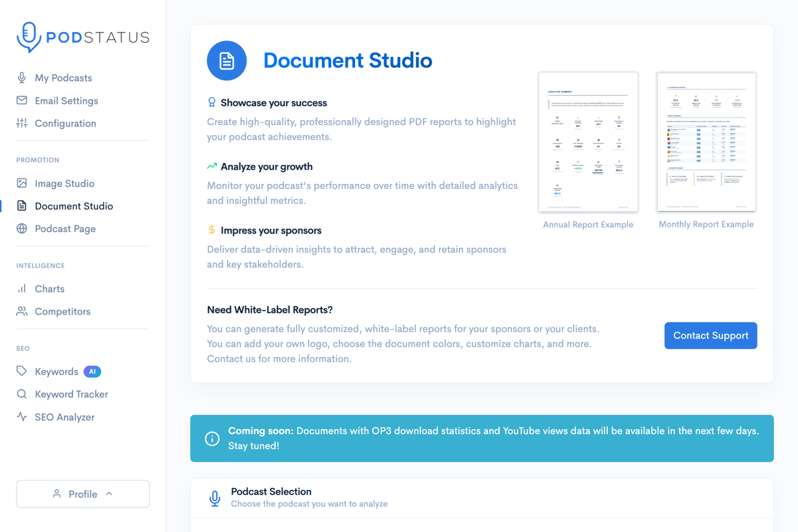This screenshot has width=798, height=532.
Task: Click the Contact Support button
Action: (x=710, y=335)
